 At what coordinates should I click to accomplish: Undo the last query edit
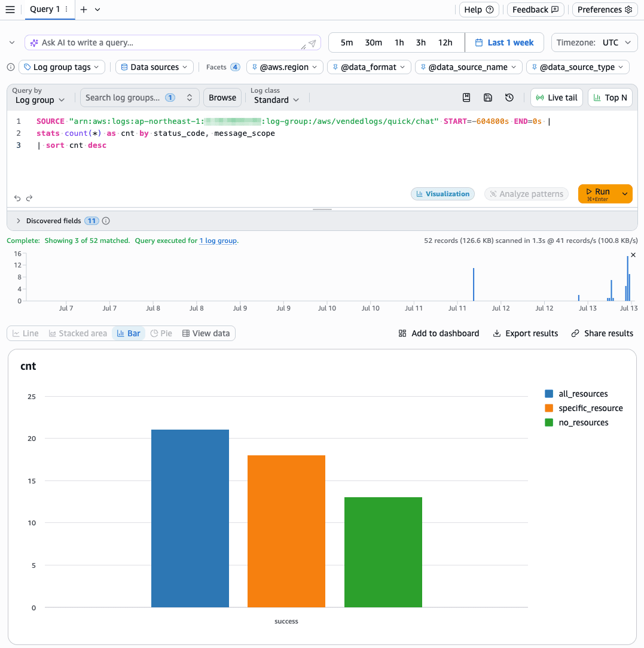[17, 198]
